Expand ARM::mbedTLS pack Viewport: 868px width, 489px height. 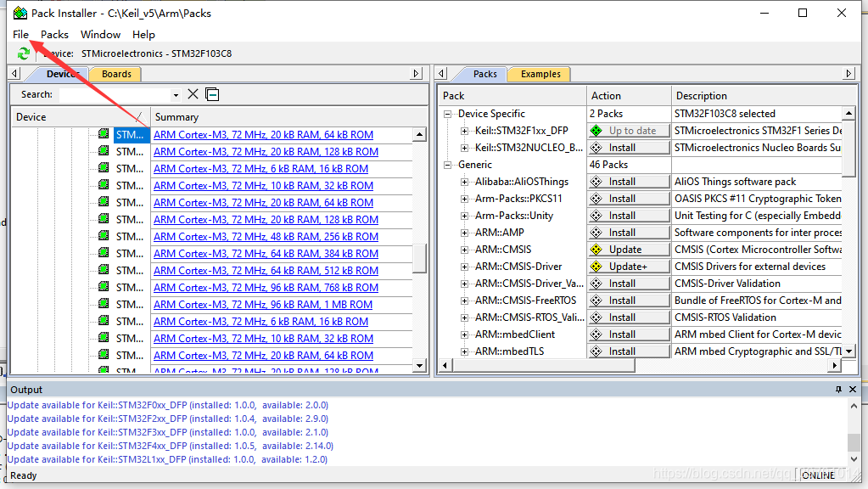click(464, 351)
